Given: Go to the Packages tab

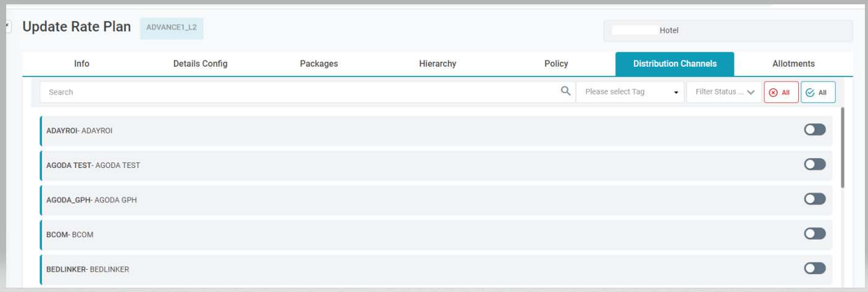Looking at the screenshot, I should click(x=319, y=64).
